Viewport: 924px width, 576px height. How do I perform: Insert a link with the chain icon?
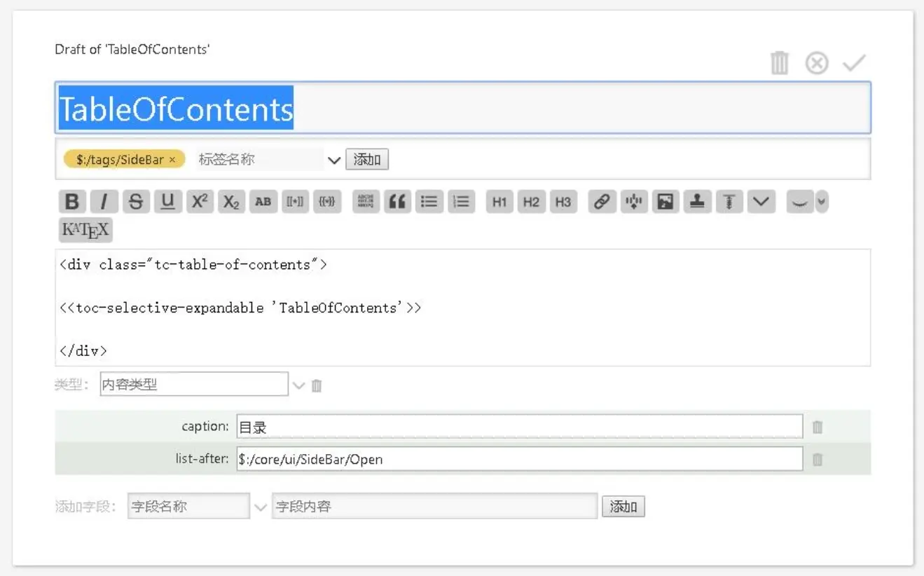(x=601, y=202)
